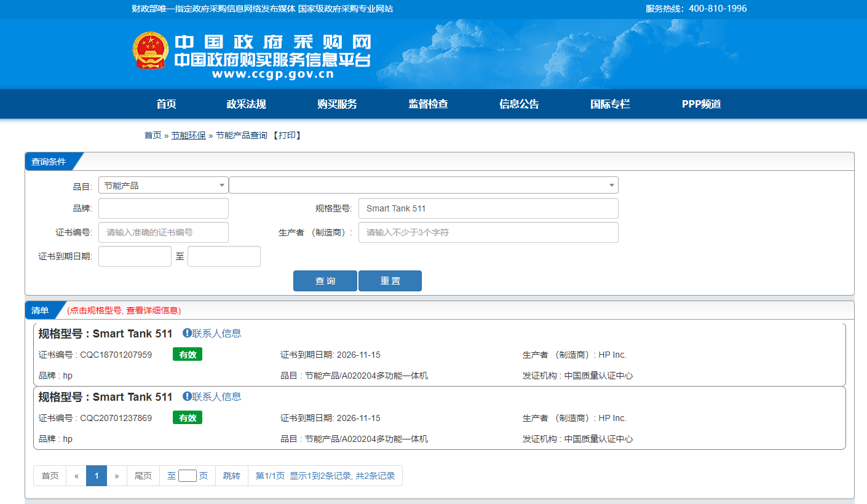Focus the 品牌 brand input field
The height and width of the screenshot is (504, 867).
163,208
